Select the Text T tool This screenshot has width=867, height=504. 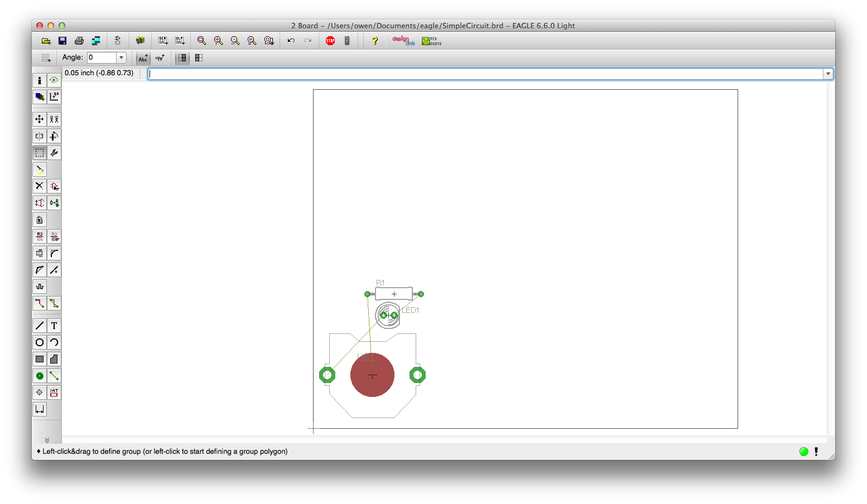(x=54, y=326)
